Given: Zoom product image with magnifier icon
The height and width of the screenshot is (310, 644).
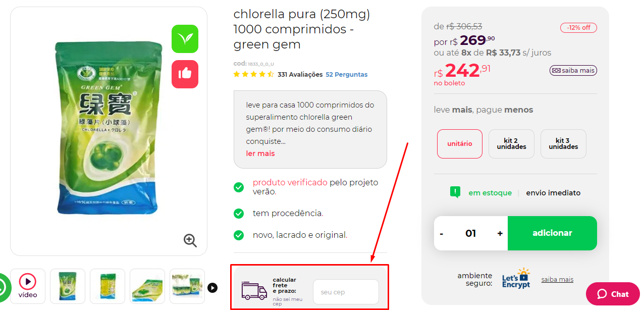Looking at the screenshot, I should click(x=190, y=240).
